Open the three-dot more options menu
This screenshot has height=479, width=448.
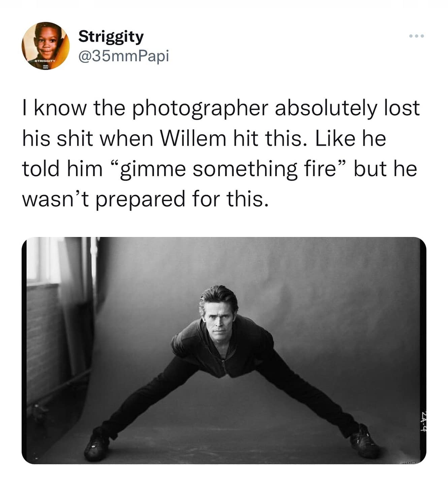pyautogui.click(x=416, y=36)
